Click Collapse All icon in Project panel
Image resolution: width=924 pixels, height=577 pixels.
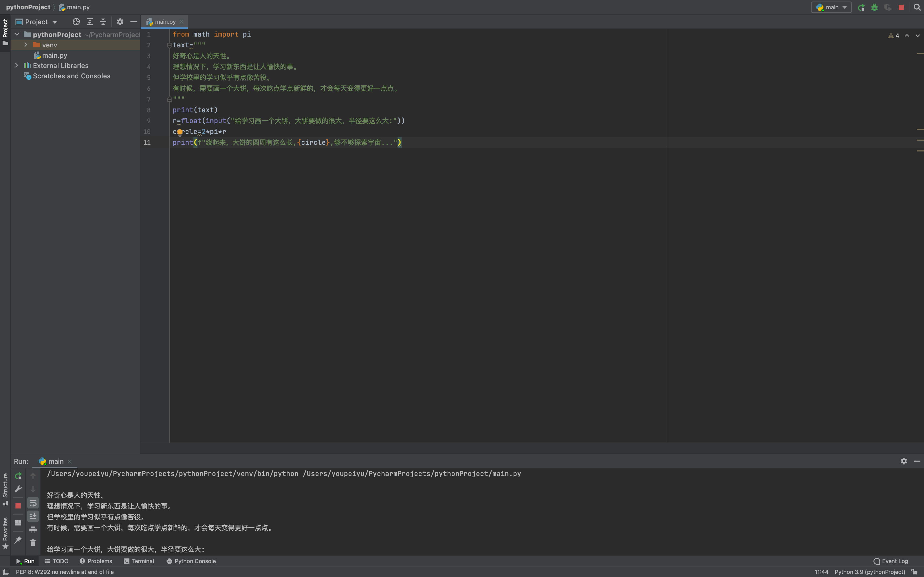tap(103, 22)
